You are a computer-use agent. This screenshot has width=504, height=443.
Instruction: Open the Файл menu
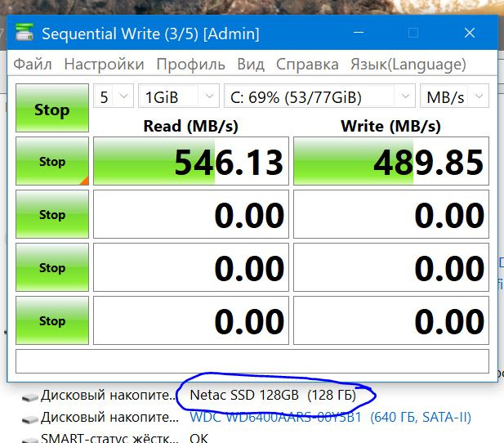point(33,64)
